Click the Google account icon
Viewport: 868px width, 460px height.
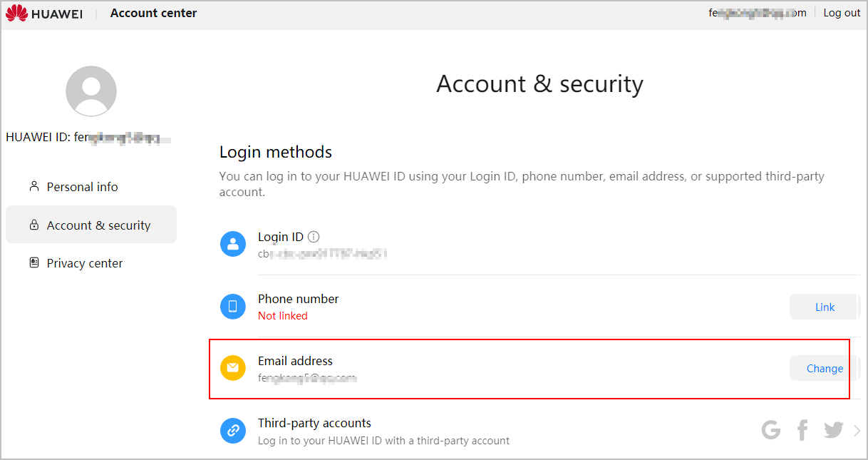[771, 430]
